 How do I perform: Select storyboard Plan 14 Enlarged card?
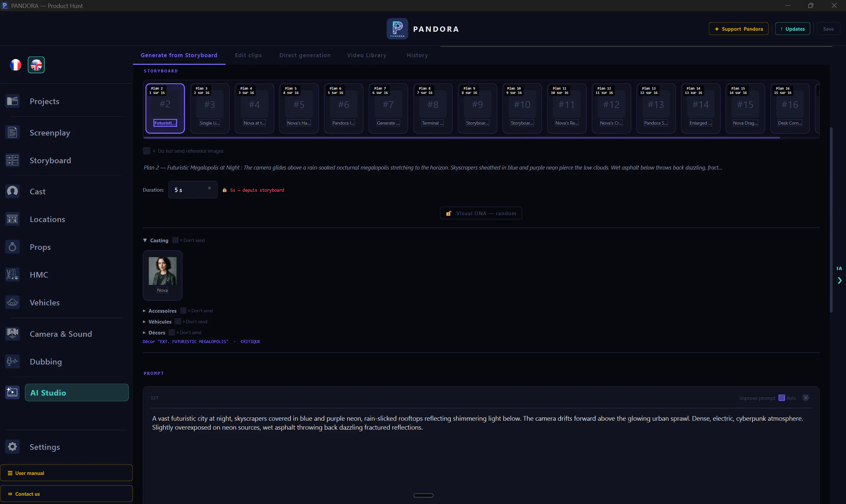tap(701, 108)
